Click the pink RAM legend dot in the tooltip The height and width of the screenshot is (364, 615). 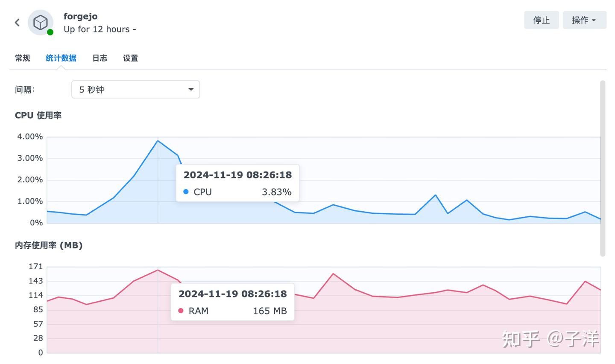pyautogui.click(x=181, y=311)
